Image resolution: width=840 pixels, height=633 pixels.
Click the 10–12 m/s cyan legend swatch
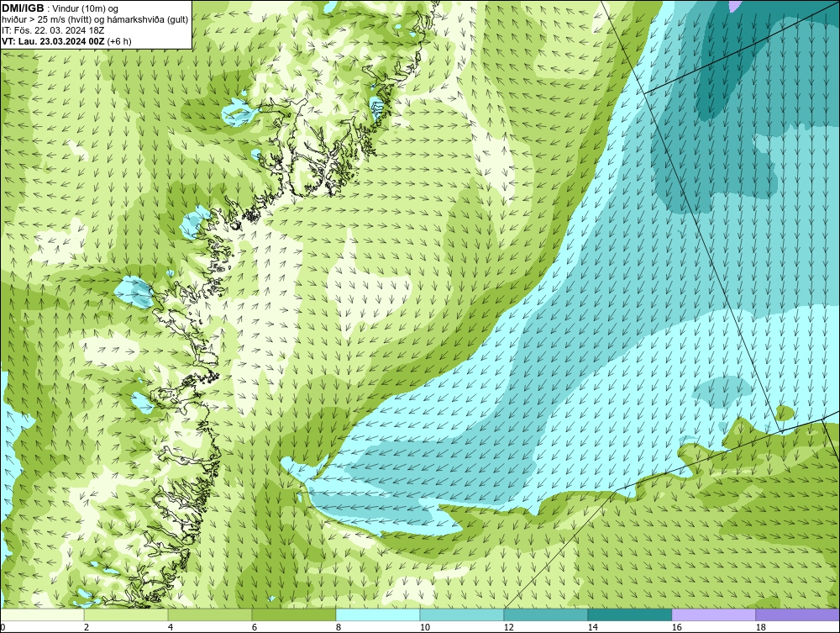[462, 615]
